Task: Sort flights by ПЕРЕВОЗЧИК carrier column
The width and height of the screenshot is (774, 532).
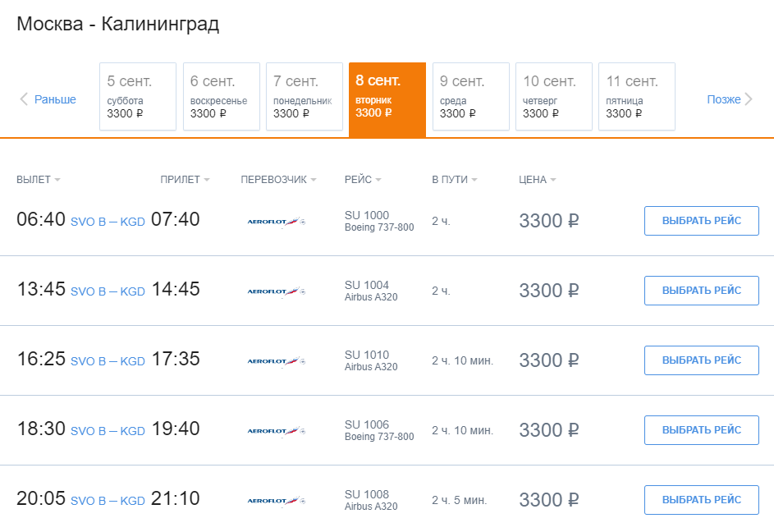Action: pyautogui.click(x=278, y=179)
